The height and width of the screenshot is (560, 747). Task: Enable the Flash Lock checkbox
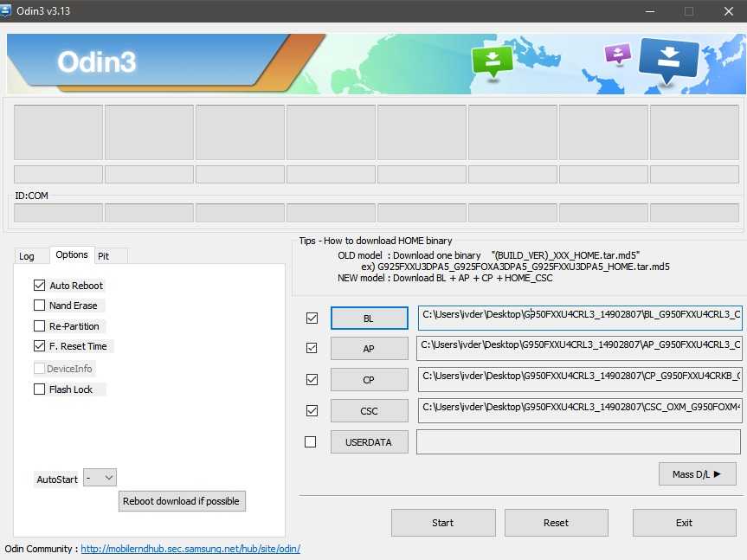tap(39, 389)
